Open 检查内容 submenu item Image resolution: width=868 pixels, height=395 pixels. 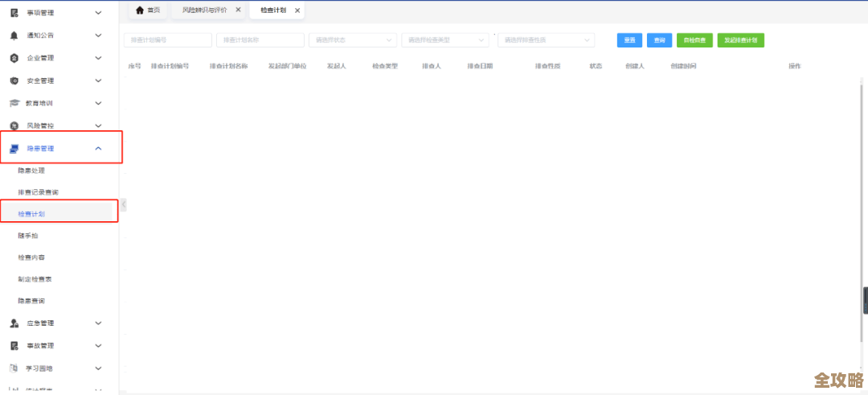click(x=31, y=257)
